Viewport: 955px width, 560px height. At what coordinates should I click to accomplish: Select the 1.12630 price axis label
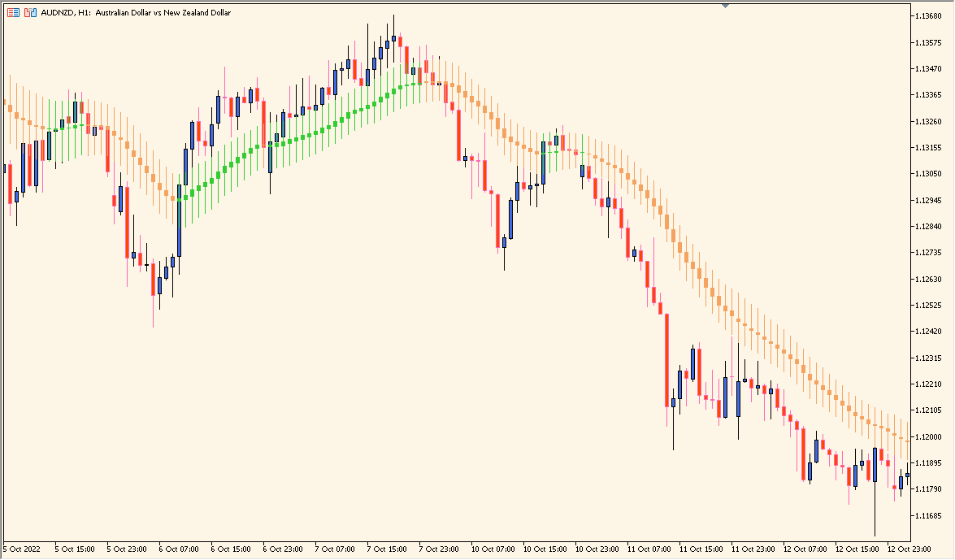click(930, 280)
